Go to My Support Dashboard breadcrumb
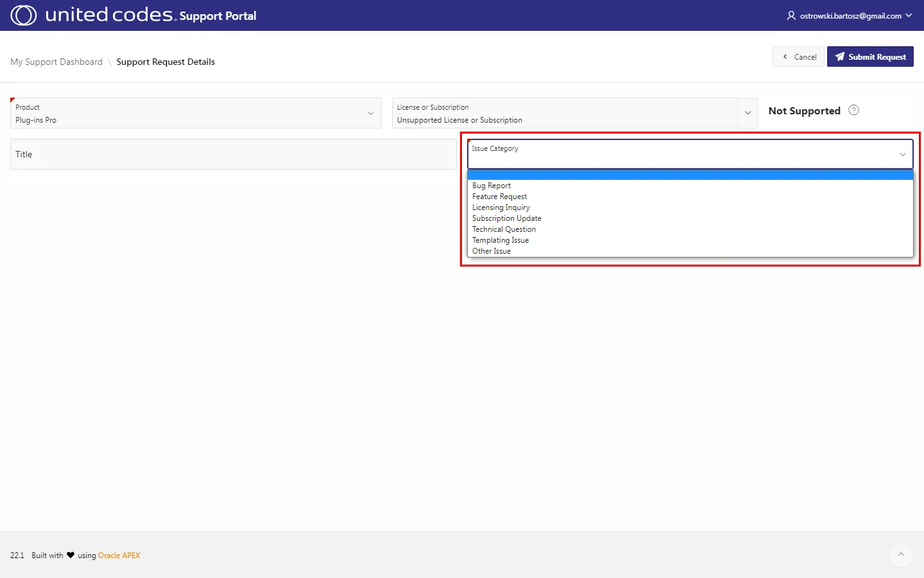 pyautogui.click(x=56, y=62)
